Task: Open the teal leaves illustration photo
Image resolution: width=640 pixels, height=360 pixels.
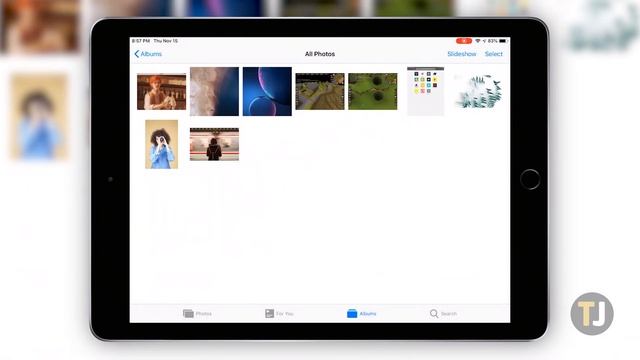Action: coord(478,91)
